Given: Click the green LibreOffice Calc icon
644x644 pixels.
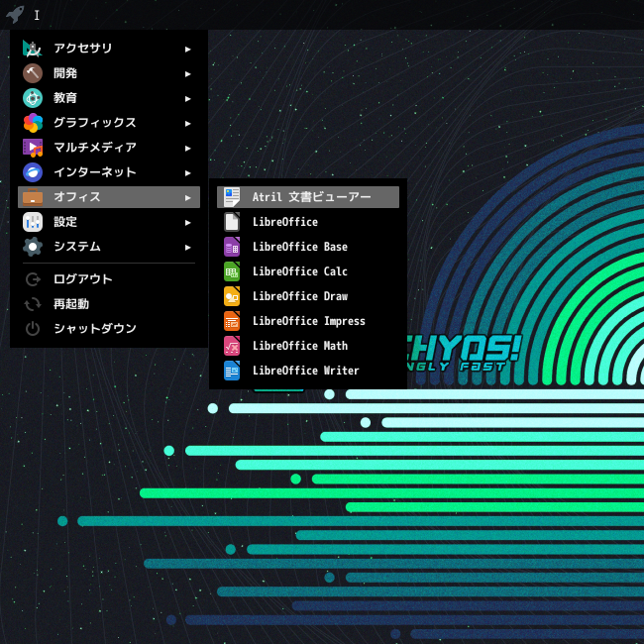Looking at the screenshot, I should coord(232,271).
